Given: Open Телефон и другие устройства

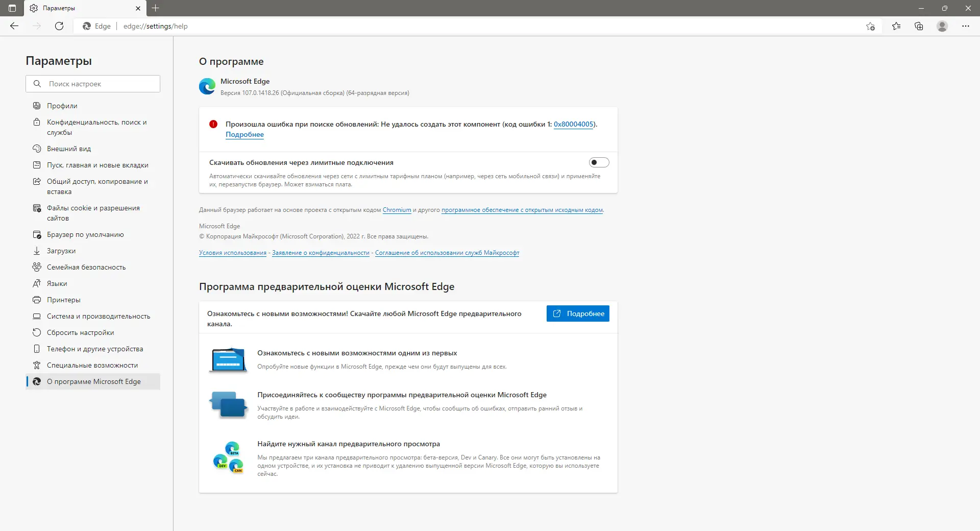Looking at the screenshot, I should click(x=93, y=349).
